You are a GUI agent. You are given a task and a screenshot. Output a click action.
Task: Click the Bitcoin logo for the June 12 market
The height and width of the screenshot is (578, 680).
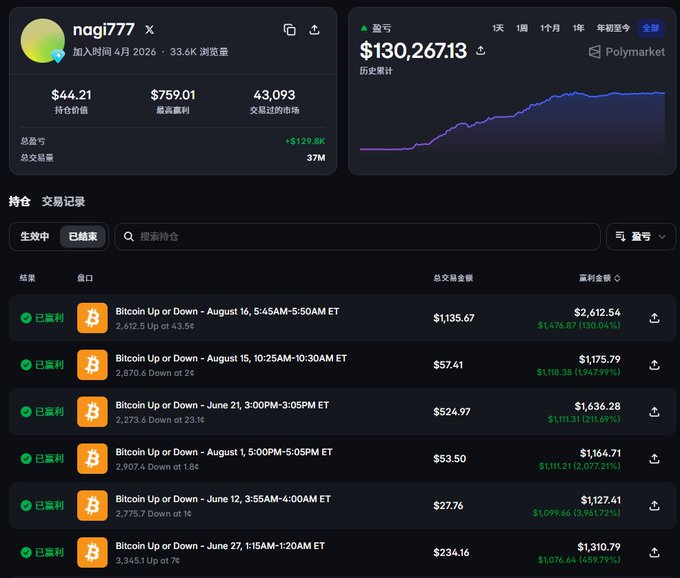coord(92,505)
